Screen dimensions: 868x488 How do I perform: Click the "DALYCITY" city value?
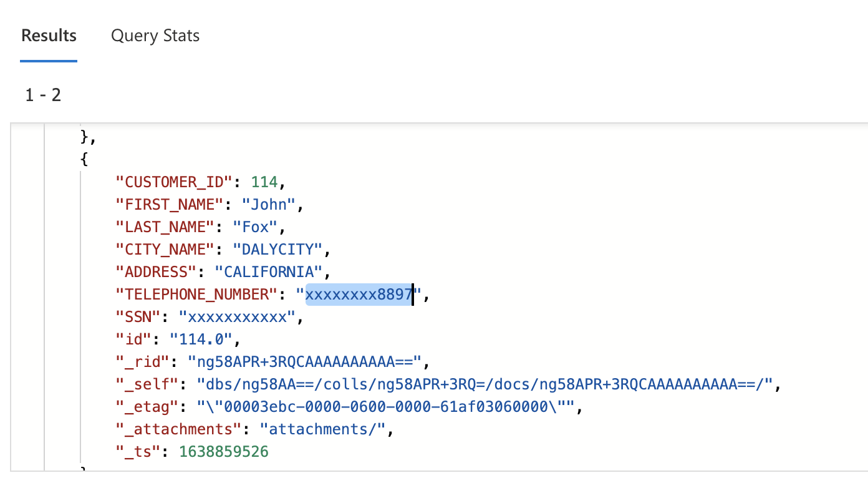tap(277, 250)
